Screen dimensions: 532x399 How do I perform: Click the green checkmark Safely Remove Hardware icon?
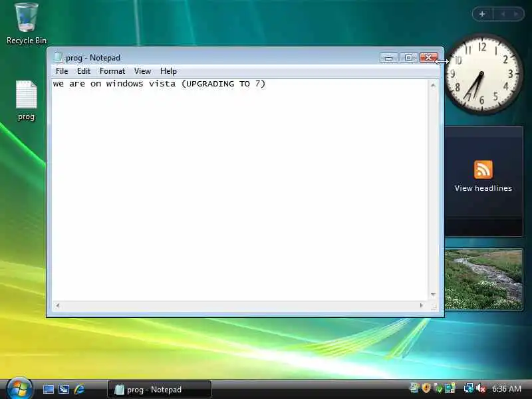[439, 388]
